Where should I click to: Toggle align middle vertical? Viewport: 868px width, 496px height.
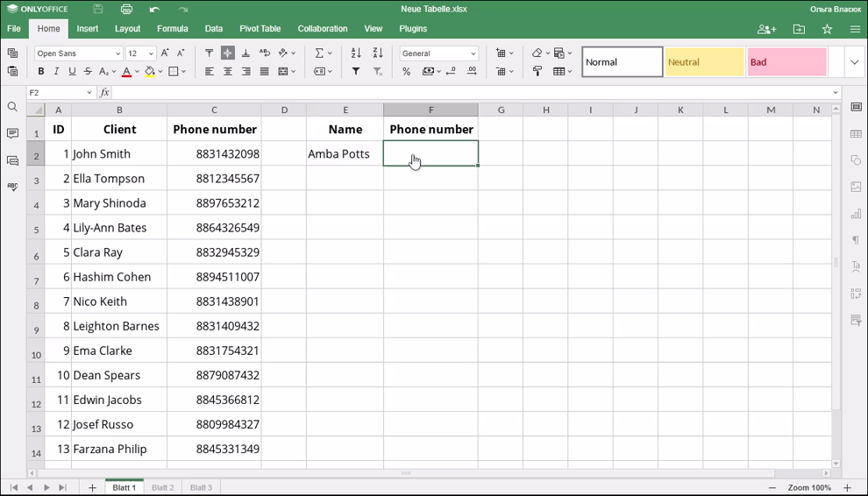tap(227, 53)
